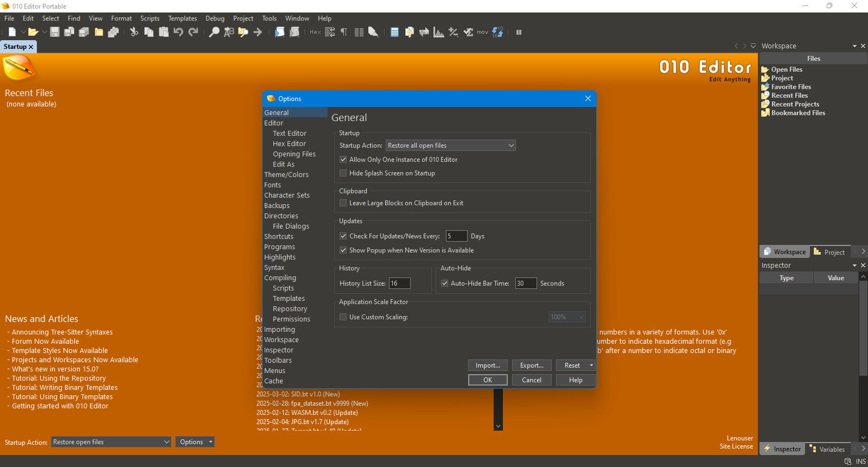
Task: Open the tab list dropdown arrow
Action: tap(753, 46)
